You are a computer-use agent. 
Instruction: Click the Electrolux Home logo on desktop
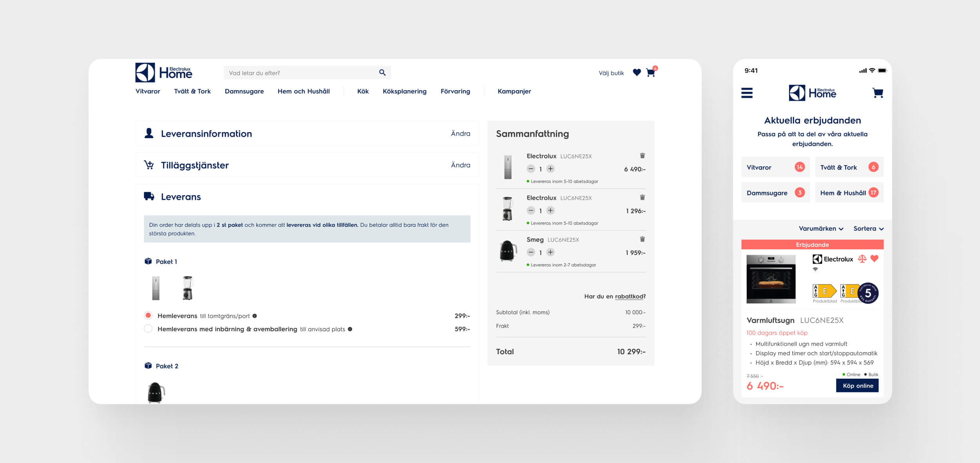click(x=164, y=73)
